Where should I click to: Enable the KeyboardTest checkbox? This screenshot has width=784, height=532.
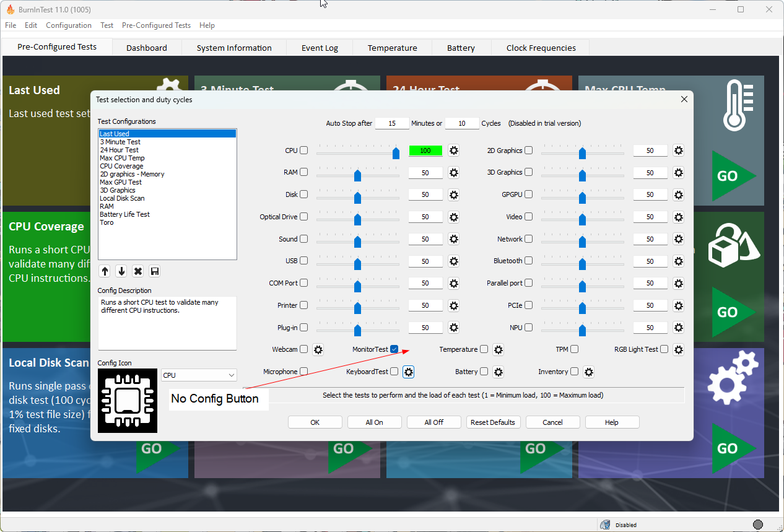[x=394, y=372]
